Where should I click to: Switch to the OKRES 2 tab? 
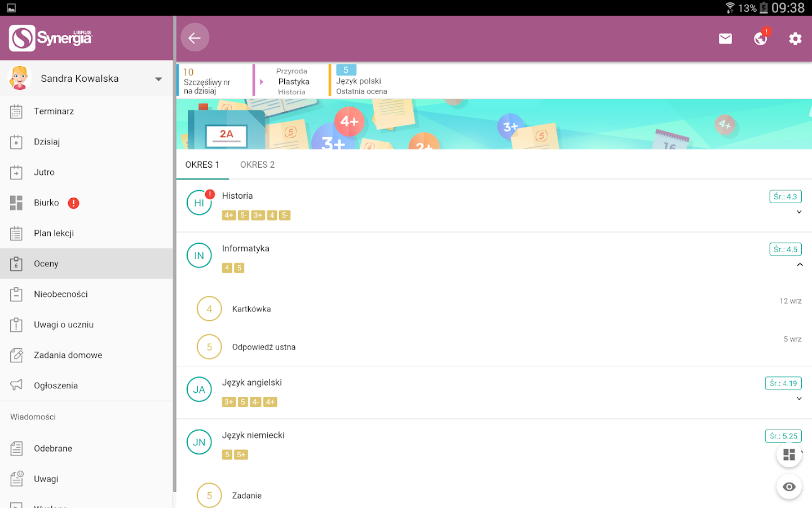coord(258,165)
